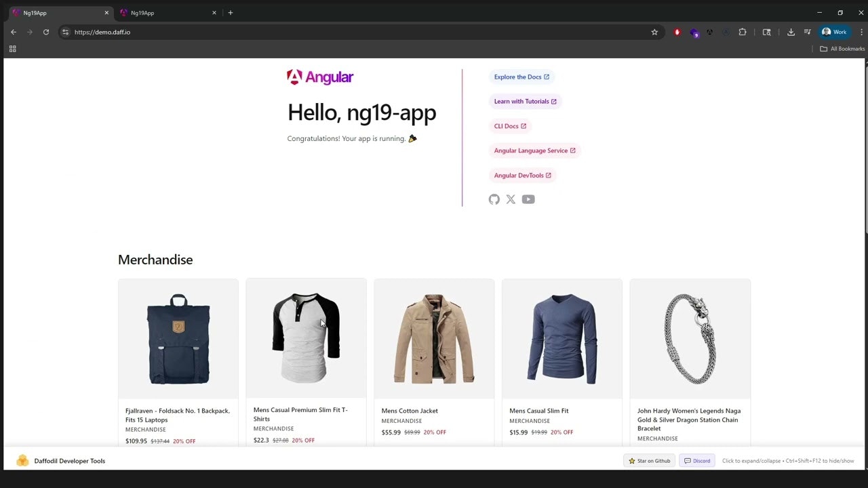The height and width of the screenshot is (488, 868).
Task: Open the Extensions puzzle-piece menu
Action: (743, 32)
